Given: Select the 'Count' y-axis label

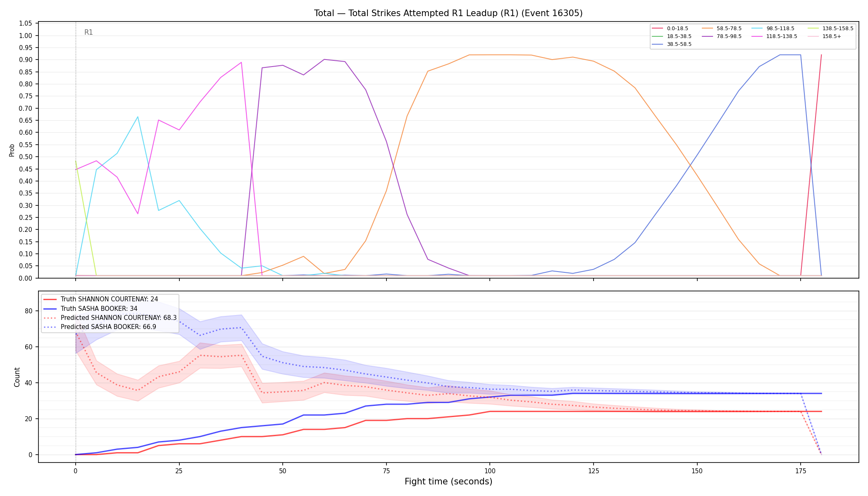Looking at the screenshot, I should [x=17, y=377].
